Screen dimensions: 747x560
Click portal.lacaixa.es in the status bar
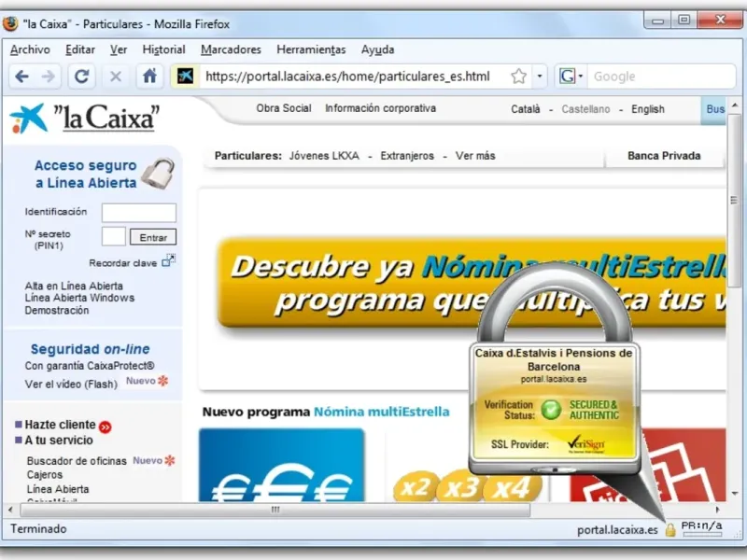(617, 530)
